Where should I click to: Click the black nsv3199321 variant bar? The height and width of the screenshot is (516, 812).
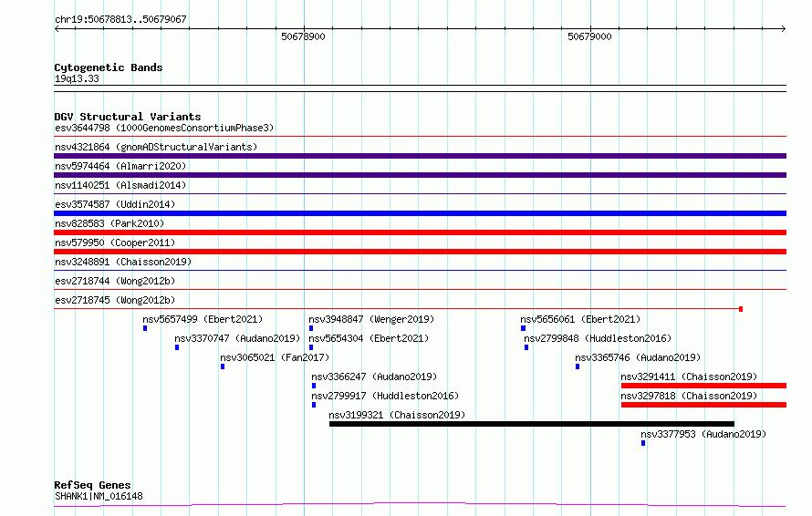coord(532,424)
